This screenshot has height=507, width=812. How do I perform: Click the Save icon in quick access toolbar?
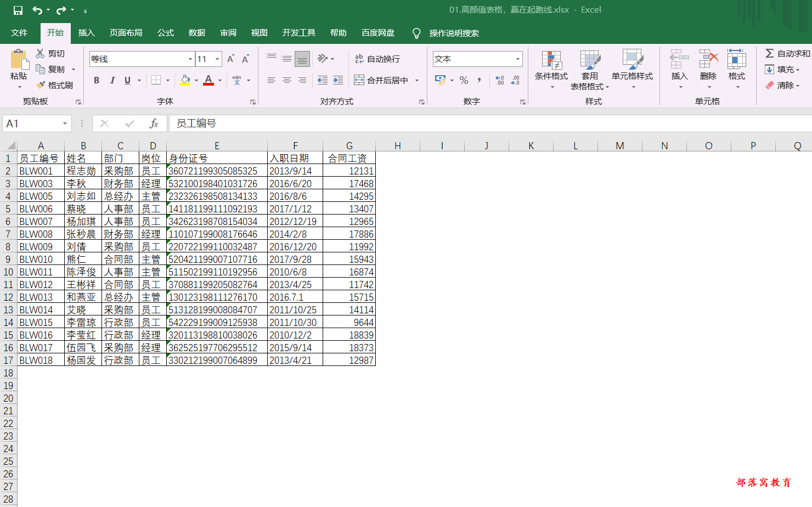[18, 10]
